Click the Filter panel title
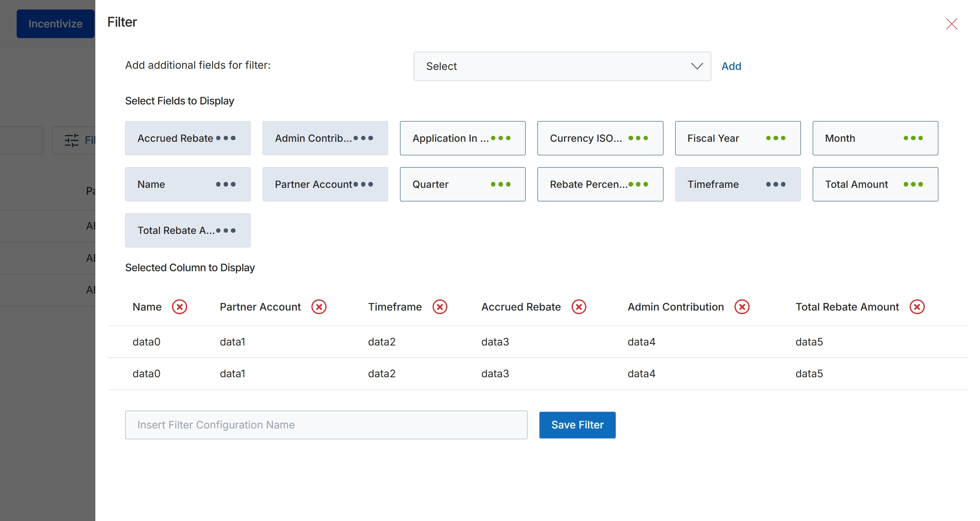980x521 pixels. 122,22
